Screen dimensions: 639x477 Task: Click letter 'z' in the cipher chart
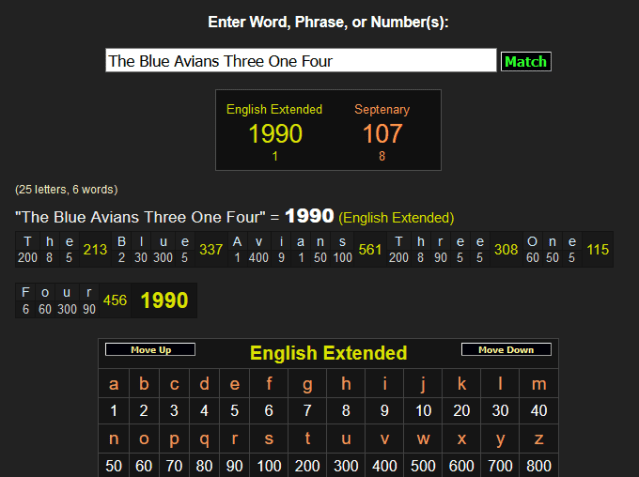(540, 440)
